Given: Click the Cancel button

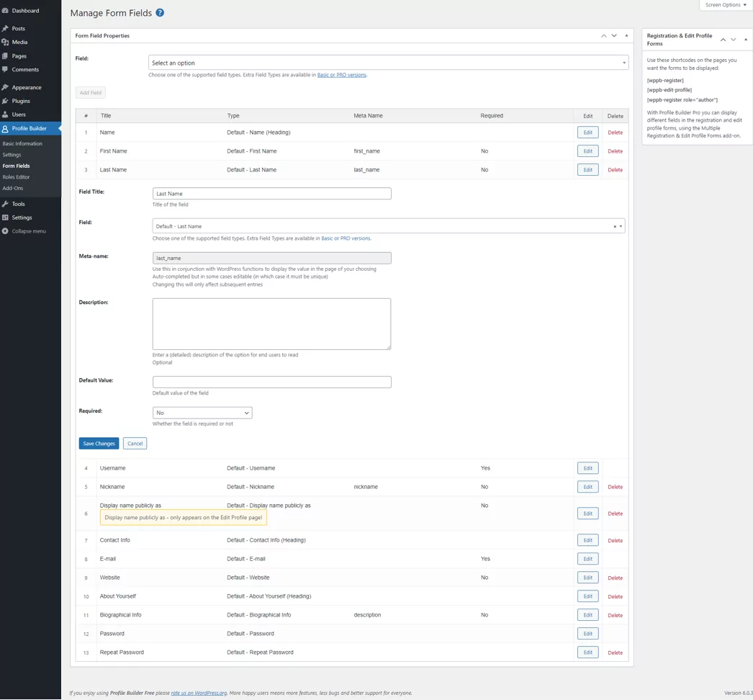Looking at the screenshot, I should coord(135,444).
